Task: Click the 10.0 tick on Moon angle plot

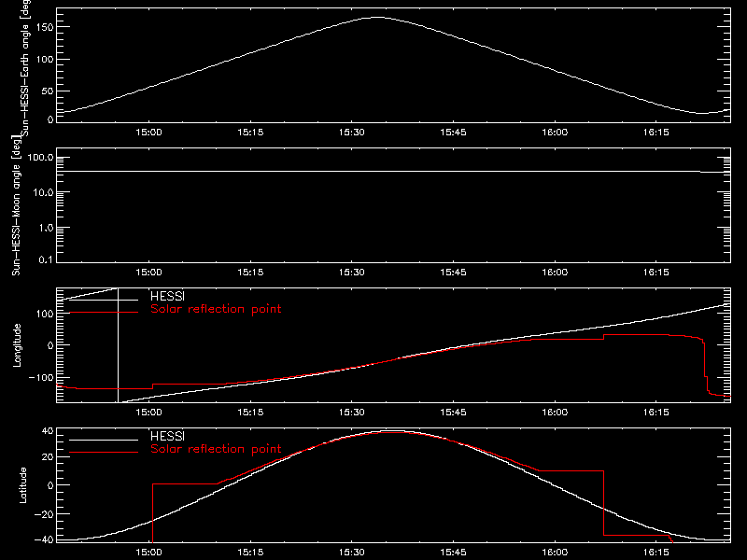Action: 43,193
